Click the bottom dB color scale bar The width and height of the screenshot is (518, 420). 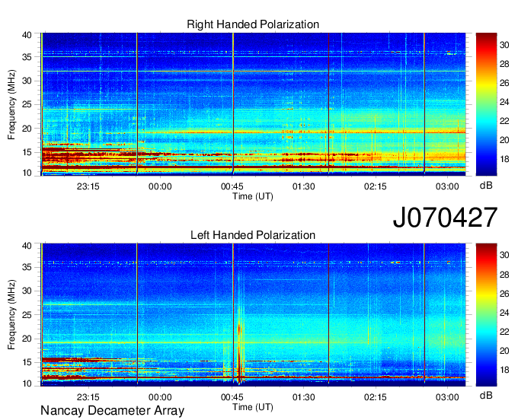click(486, 315)
